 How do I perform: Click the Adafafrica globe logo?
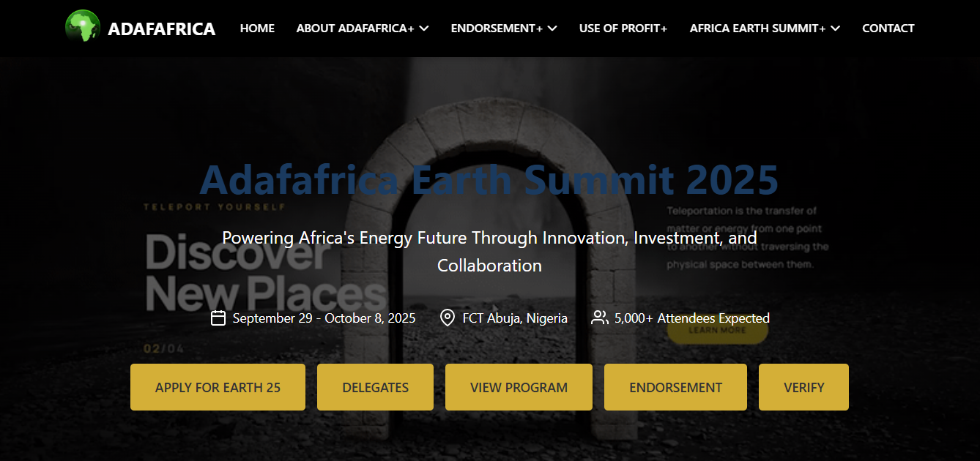pyautogui.click(x=83, y=28)
